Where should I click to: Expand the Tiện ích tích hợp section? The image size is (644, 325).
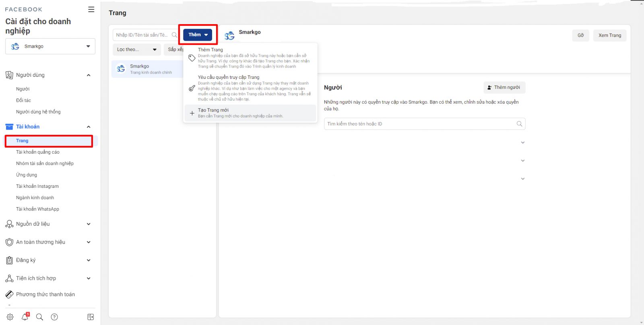89,278
